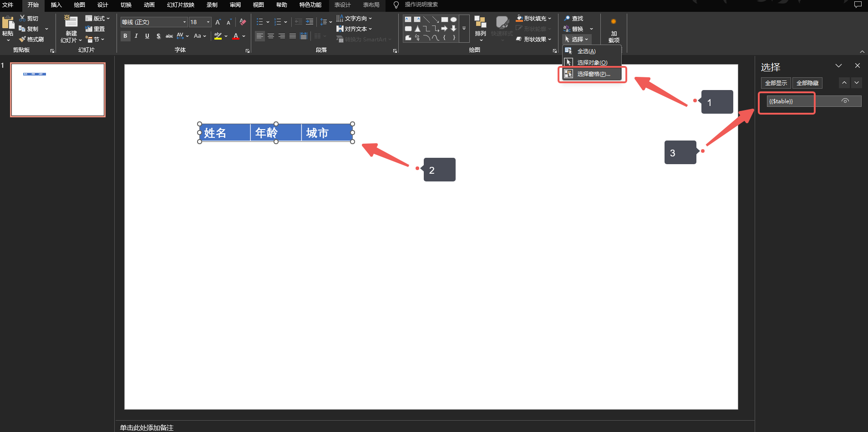Toggle center text alignment
The image size is (868, 432).
[271, 36]
